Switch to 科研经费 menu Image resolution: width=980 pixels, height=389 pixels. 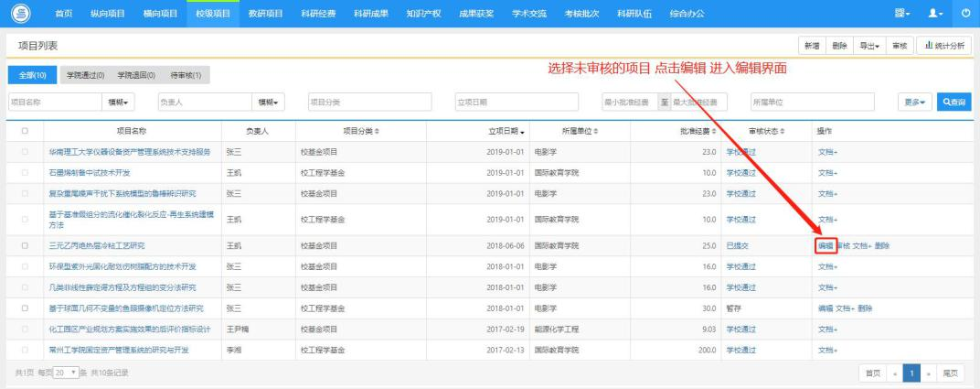point(318,13)
